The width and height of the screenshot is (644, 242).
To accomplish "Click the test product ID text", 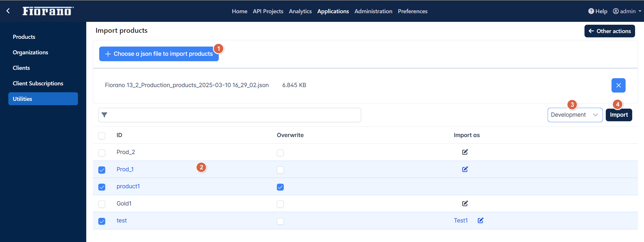I will [x=122, y=220].
